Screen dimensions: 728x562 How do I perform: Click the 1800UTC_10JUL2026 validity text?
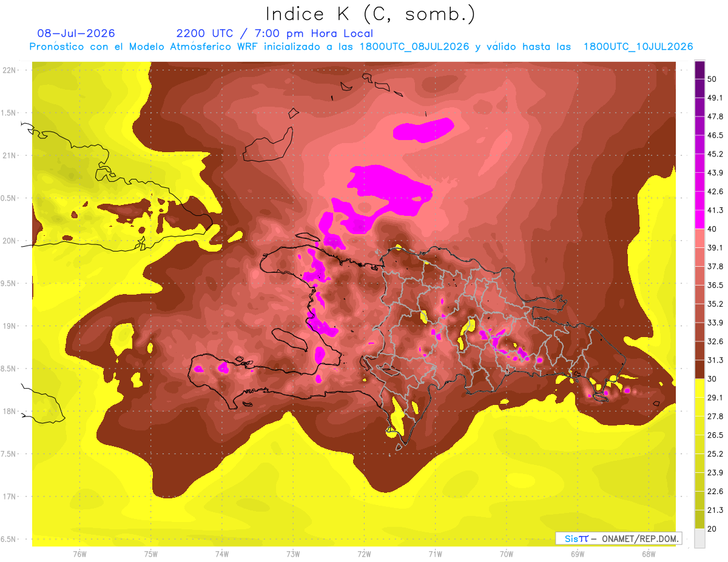coord(638,47)
